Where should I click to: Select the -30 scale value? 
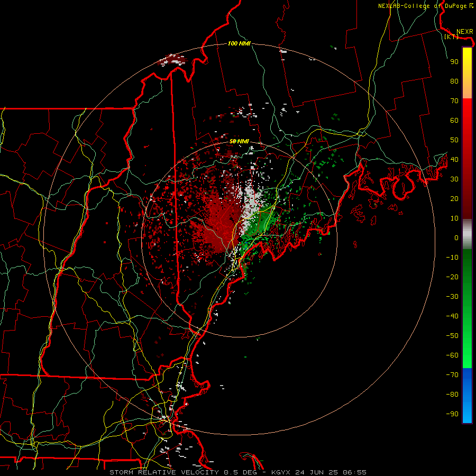(x=452, y=297)
